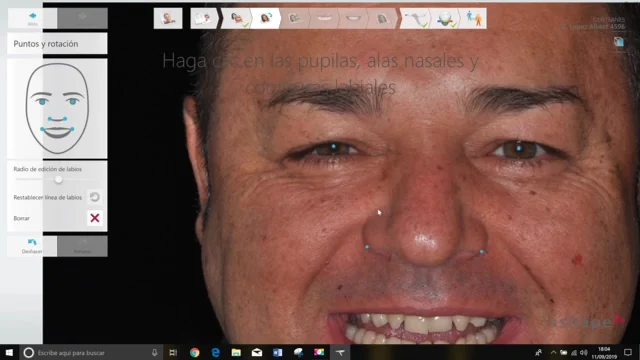Click the taskbar search field Escribe aquí para buscar

(71, 353)
